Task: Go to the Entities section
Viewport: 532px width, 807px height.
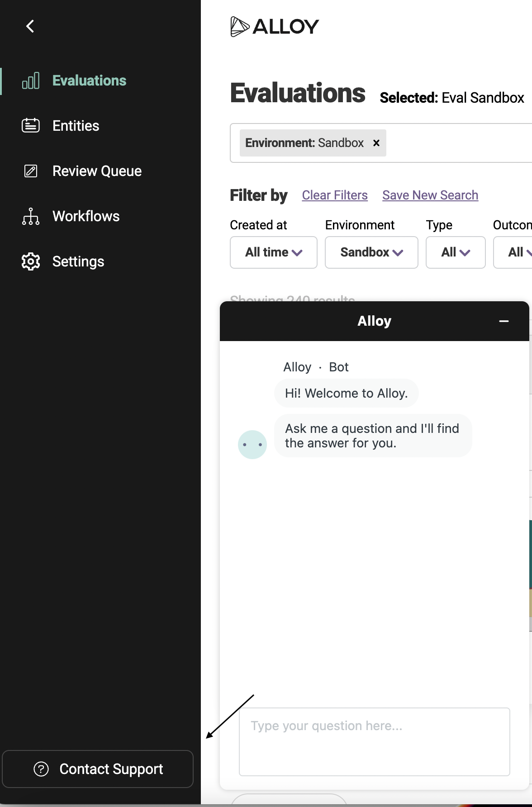Action: (76, 126)
